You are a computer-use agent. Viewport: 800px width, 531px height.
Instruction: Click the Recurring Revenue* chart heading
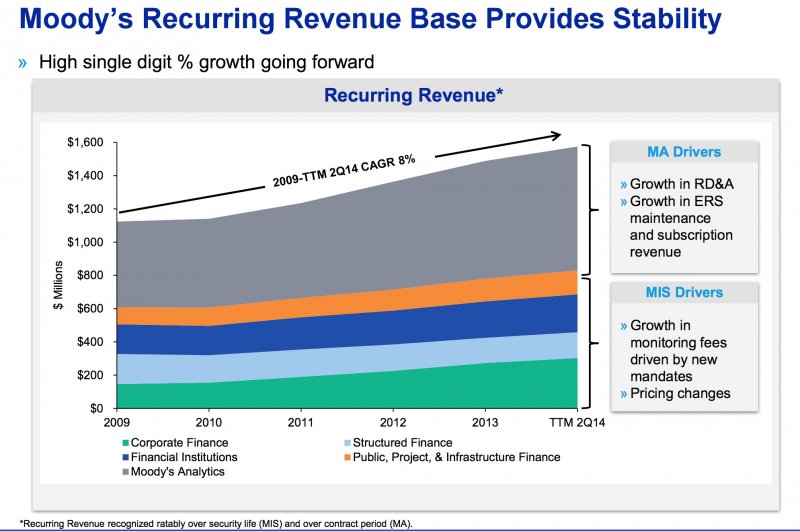pyautogui.click(x=414, y=95)
